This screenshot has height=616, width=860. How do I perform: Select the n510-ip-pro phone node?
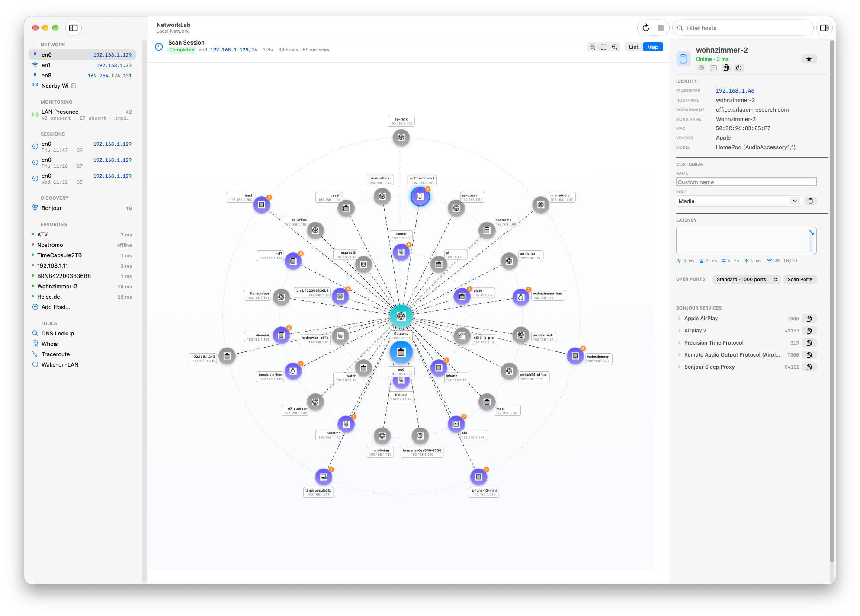pos(462,335)
